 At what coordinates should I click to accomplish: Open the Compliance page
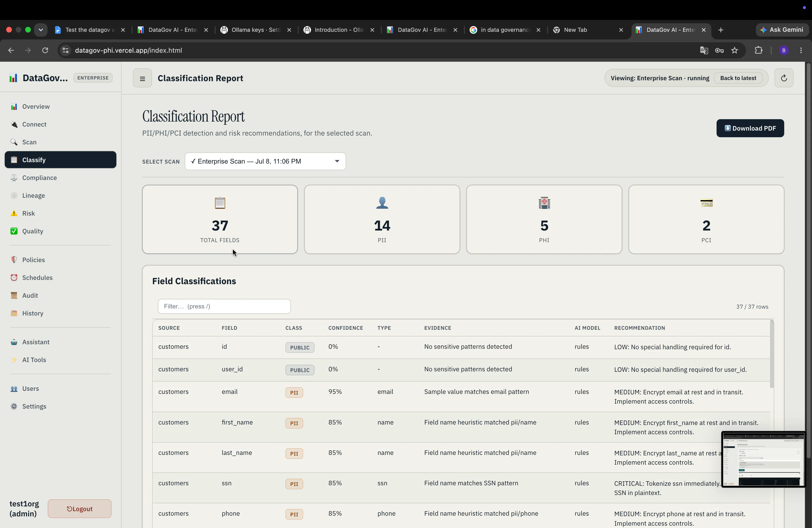(x=60, y=178)
